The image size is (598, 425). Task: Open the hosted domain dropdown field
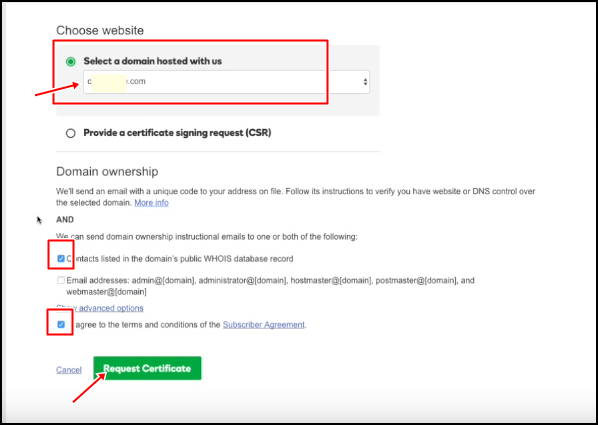point(226,82)
